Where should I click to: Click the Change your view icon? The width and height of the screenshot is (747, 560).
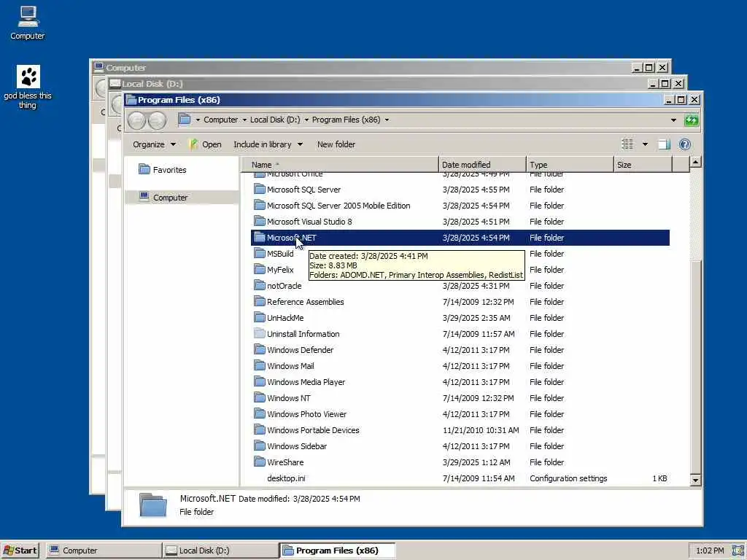627,144
